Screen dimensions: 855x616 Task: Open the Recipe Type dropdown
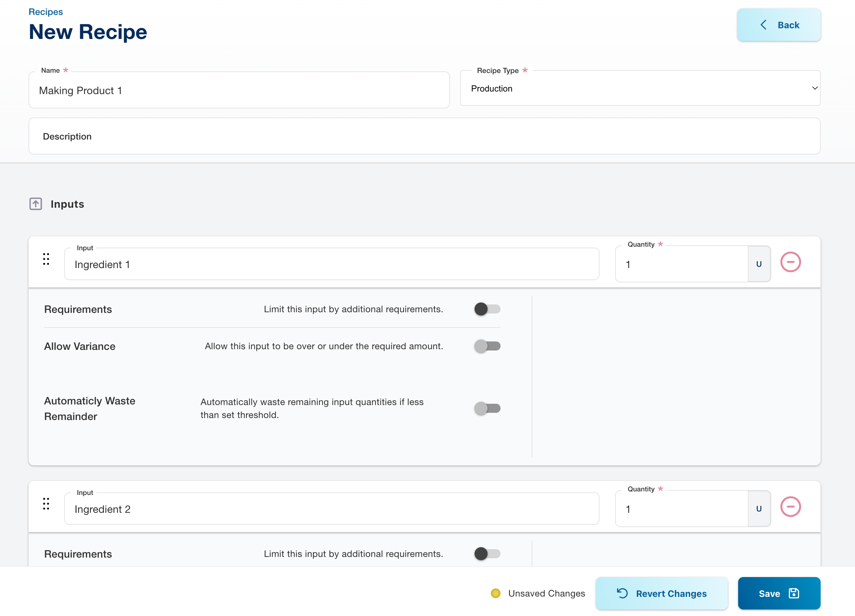click(640, 88)
